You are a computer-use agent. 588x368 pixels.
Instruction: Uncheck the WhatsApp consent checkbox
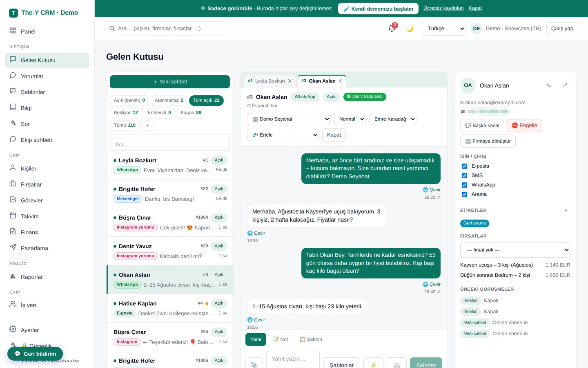(x=464, y=185)
